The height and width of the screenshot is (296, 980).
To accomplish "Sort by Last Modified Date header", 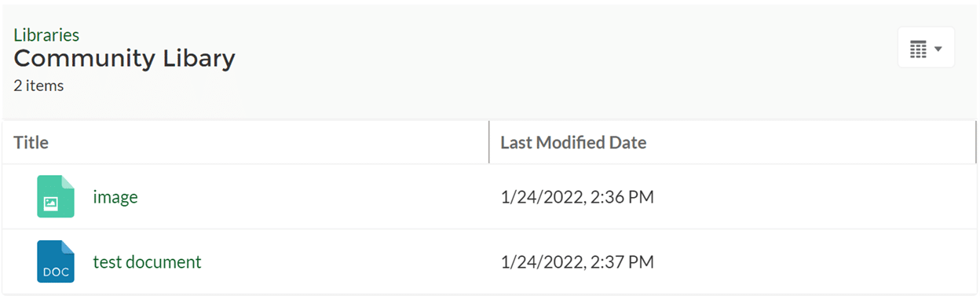I will (x=573, y=143).
